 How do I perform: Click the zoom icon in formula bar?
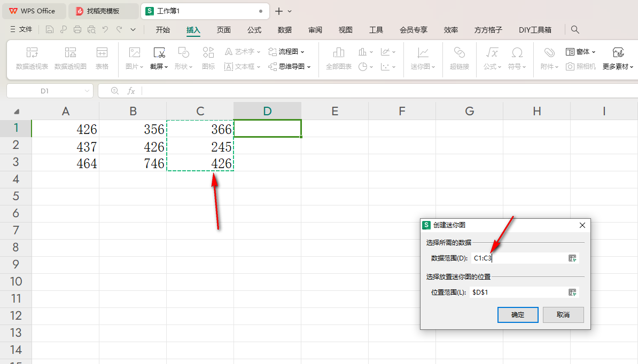coord(115,91)
